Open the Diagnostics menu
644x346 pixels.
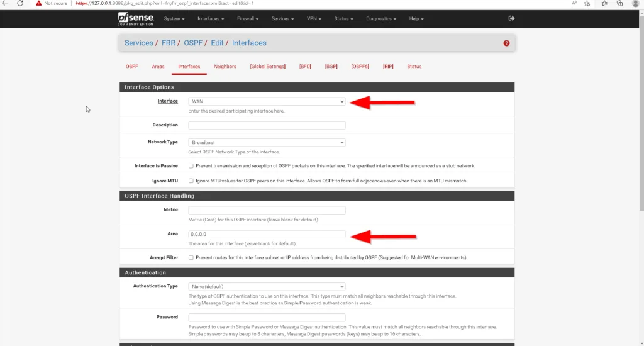381,18
